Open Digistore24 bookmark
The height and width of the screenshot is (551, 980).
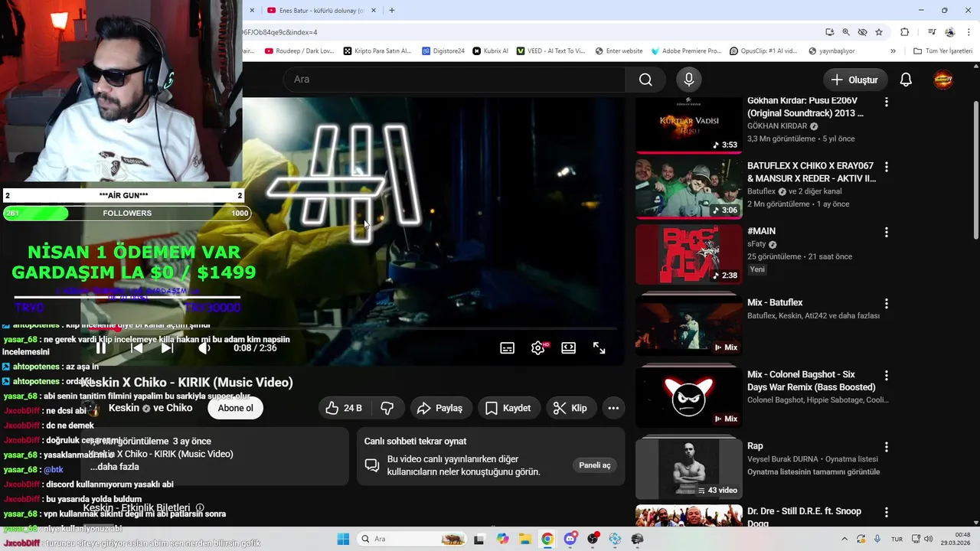(443, 51)
